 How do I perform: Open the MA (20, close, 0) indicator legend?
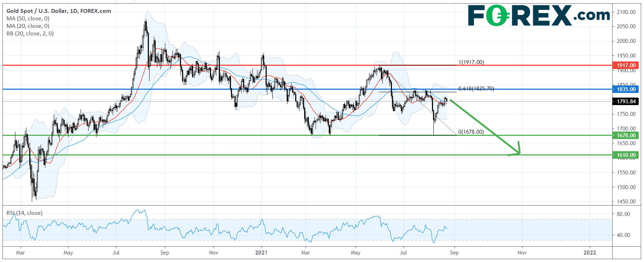point(28,26)
